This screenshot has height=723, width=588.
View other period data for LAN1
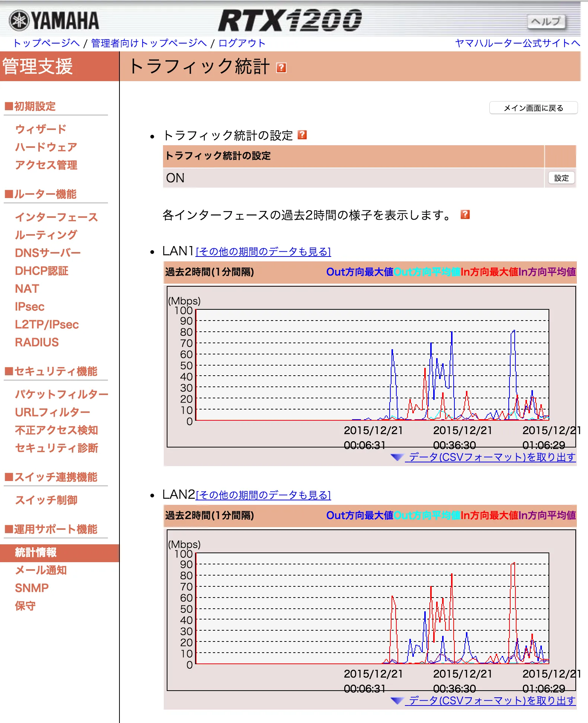263,252
